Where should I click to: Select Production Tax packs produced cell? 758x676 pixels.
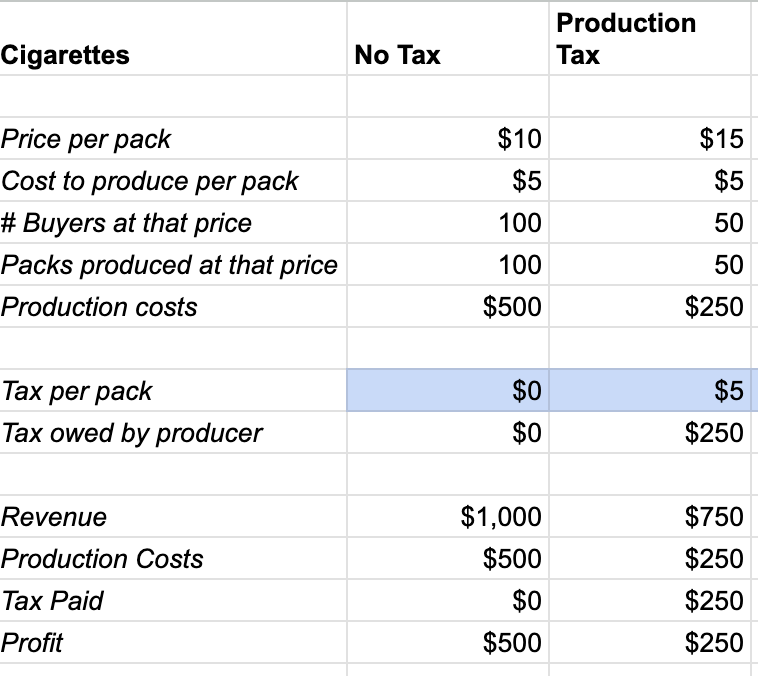coord(650,264)
